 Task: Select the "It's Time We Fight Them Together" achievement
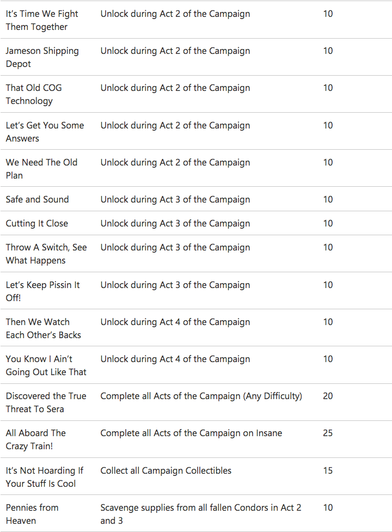tap(42, 20)
